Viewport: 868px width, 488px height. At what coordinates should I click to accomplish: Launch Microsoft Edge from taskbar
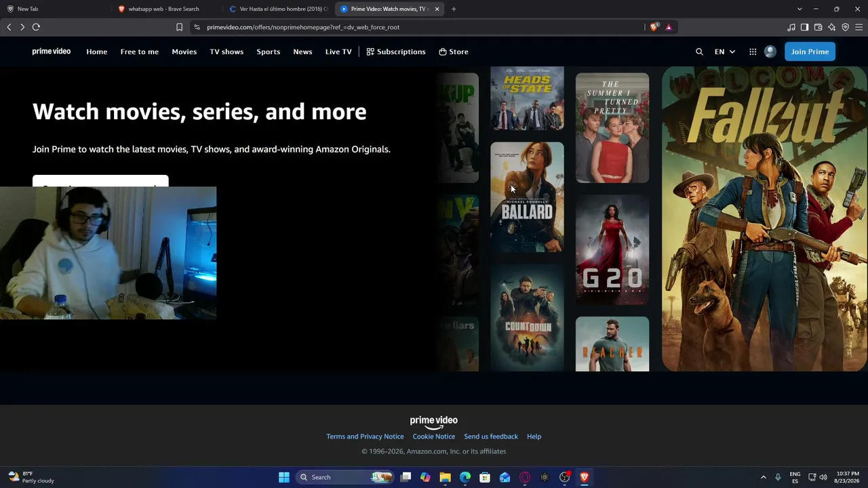click(465, 477)
